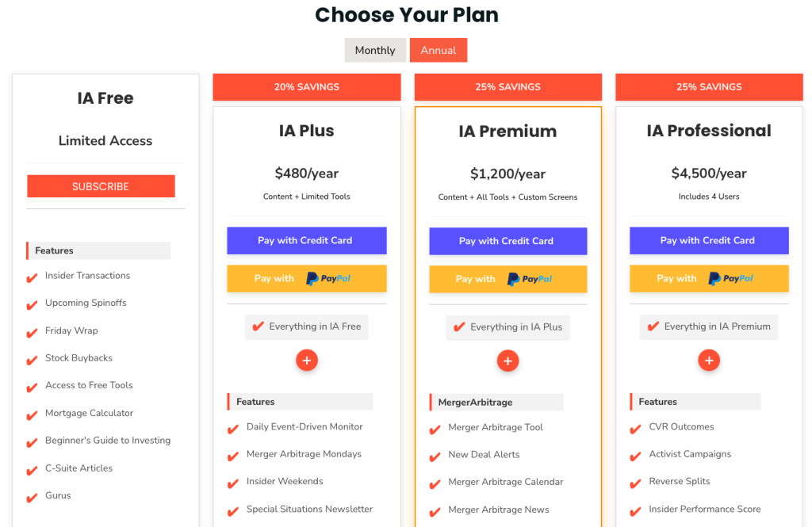Click the plus icon under IA Plus buttons
Screen dimensions: 812x527
pos(306,360)
